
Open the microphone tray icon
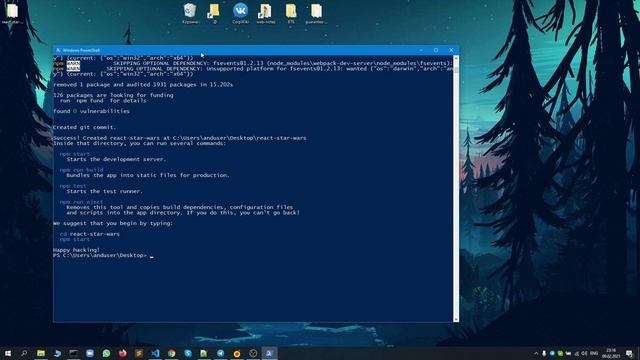click(x=544, y=353)
